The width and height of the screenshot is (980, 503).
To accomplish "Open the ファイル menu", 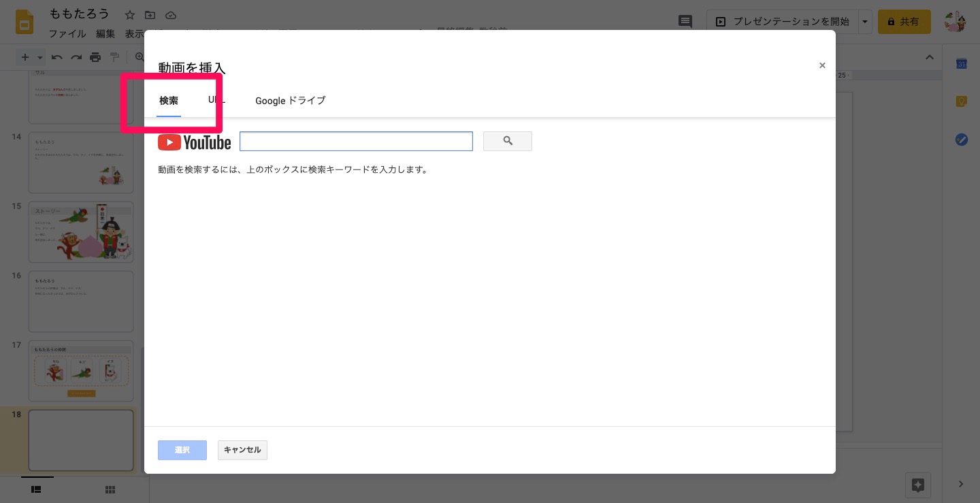I will coord(67,33).
